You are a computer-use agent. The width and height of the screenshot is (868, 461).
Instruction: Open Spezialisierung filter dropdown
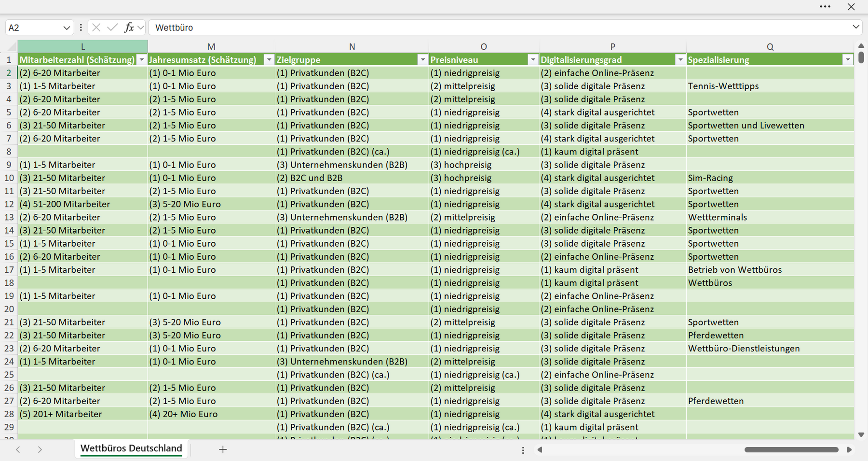pos(848,60)
